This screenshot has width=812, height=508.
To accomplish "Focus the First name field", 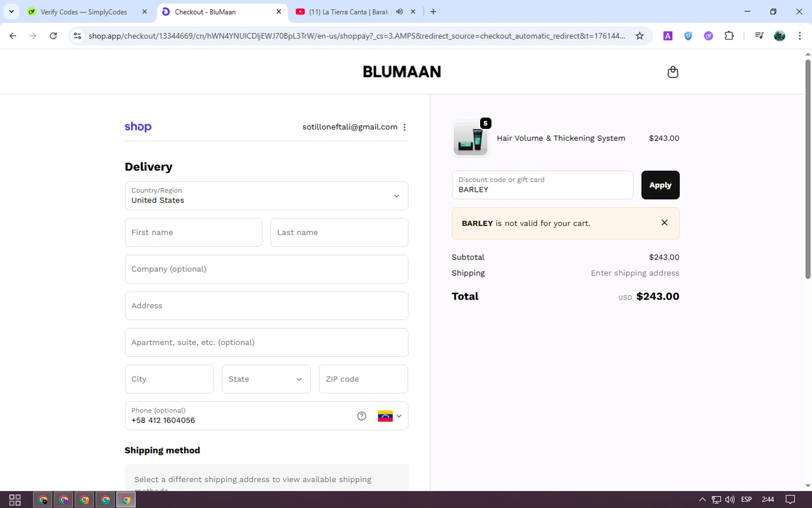I will coord(193,232).
